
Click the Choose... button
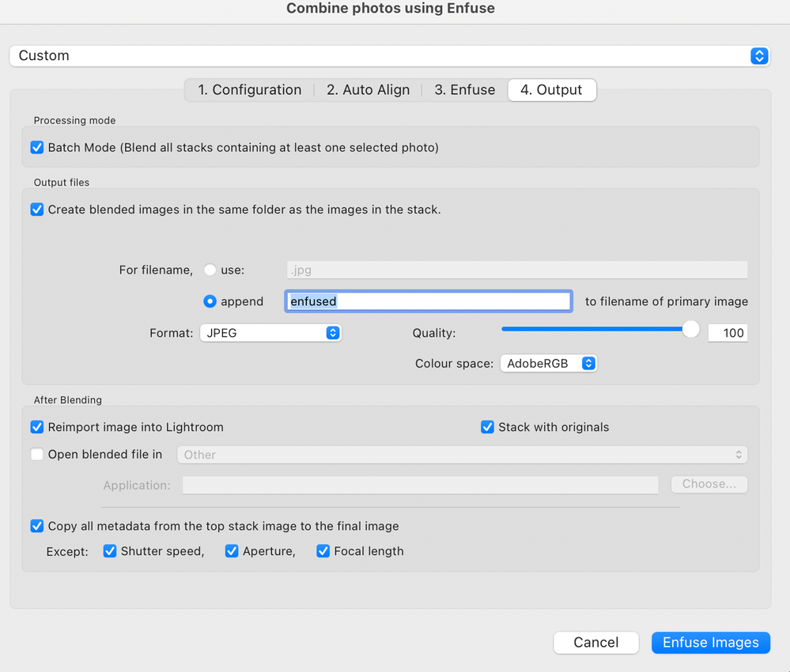click(x=709, y=484)
